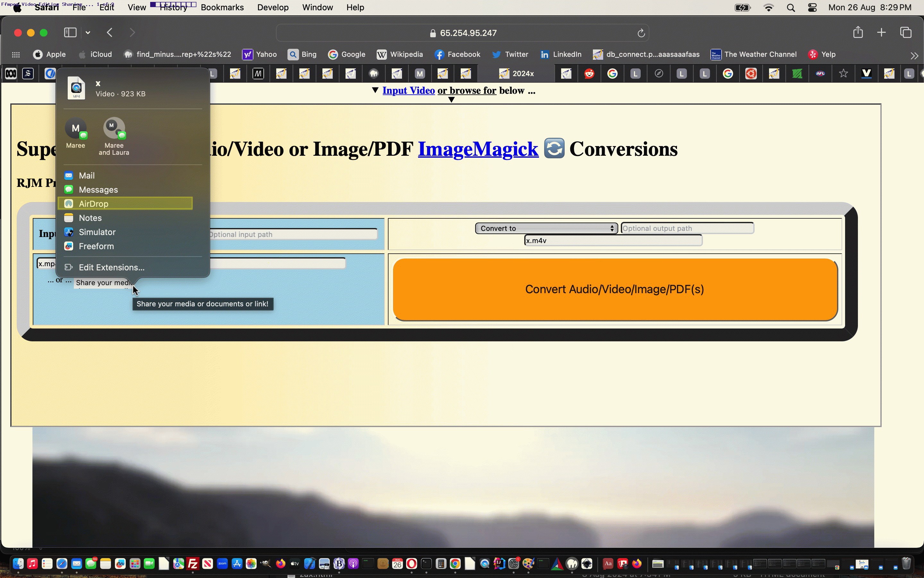924x578 pixels.
Task: Open IntelliJ IDEA from the Dock
Action: 499,564
